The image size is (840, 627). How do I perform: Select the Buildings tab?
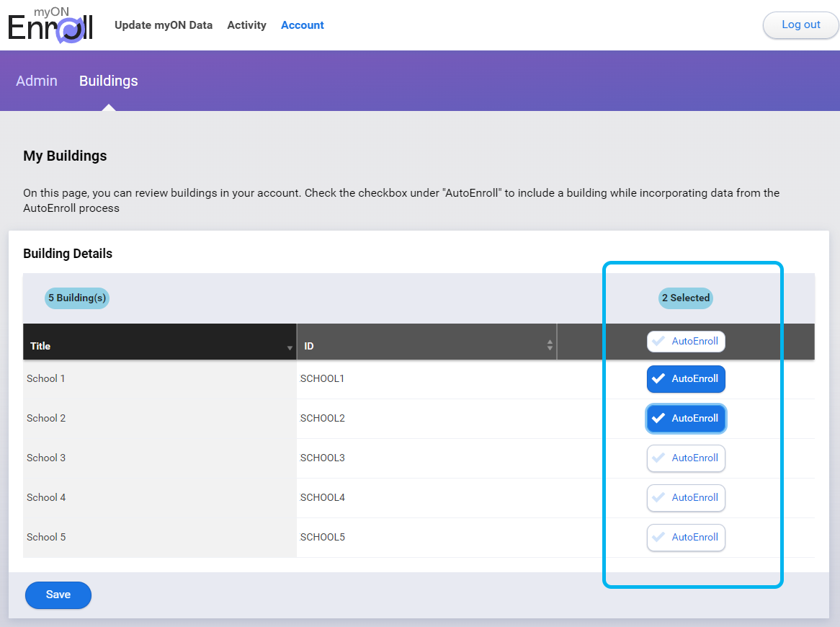108,81
